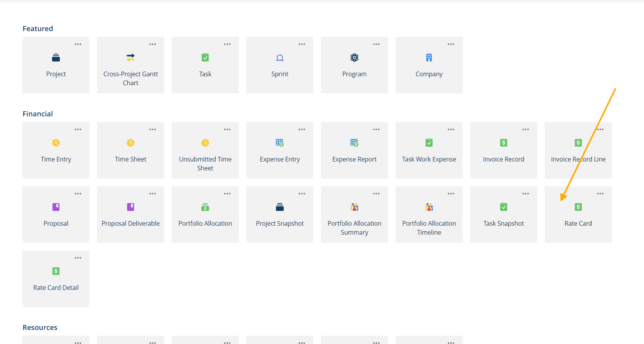644x344 pixels.
Task: Click the Time Entry clock icon
Action: click(x=56, y=143)
